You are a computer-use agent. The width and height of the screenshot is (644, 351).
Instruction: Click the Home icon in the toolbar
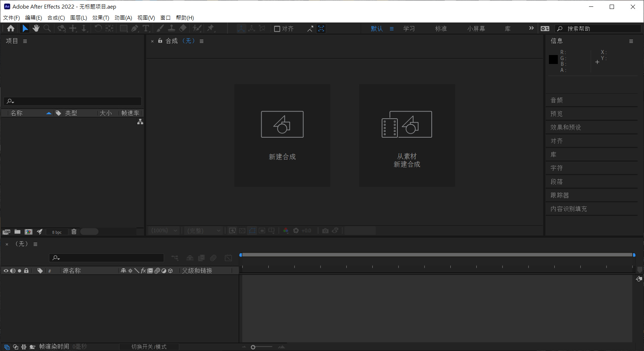pos(10,28)
